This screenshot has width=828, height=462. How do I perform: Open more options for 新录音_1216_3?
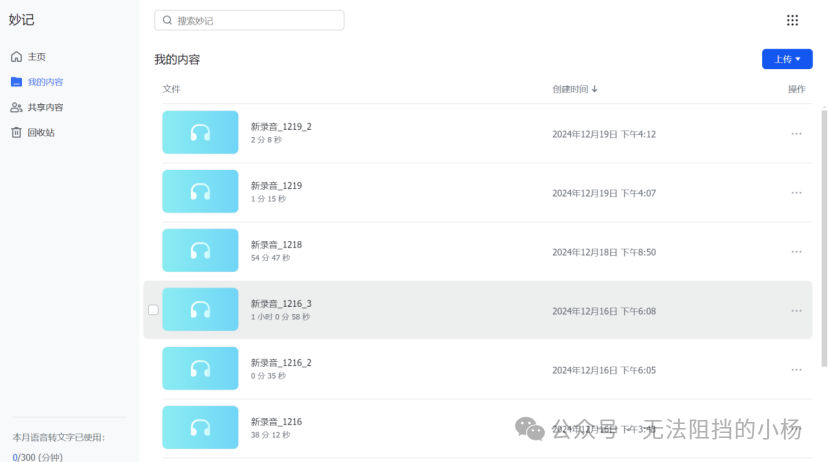(796, 311)
